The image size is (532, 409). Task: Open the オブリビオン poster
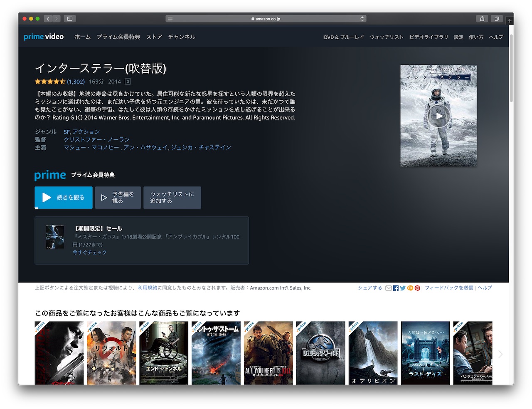pos(373,353)
